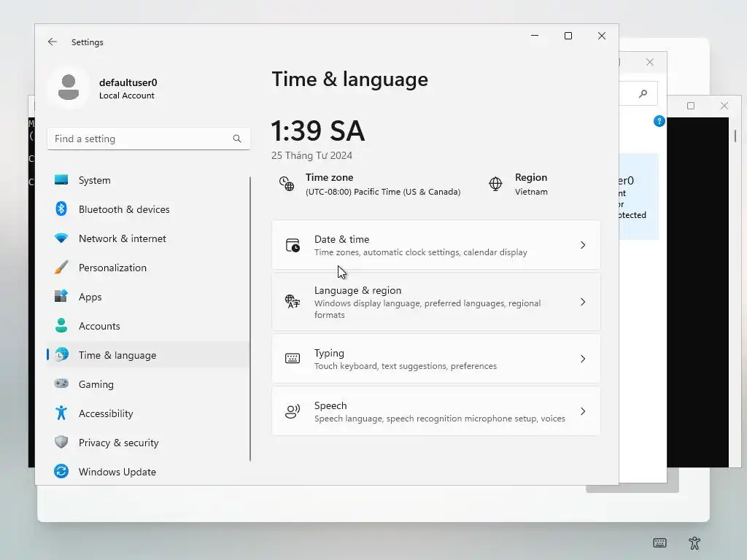Viewport: 747px width, 560px height.
Task: Click the Windows Update sync icon
Action: (61, 471)
